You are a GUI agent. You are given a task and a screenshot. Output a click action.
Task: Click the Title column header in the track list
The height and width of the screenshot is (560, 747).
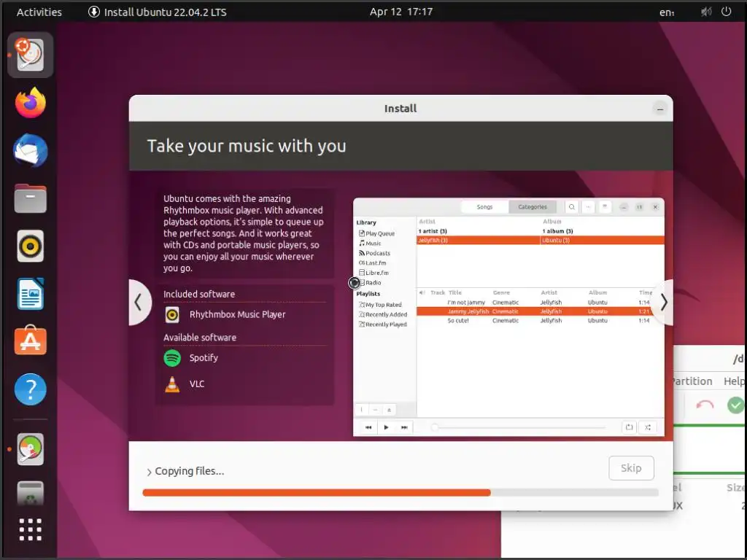click(x=455, y=292)
